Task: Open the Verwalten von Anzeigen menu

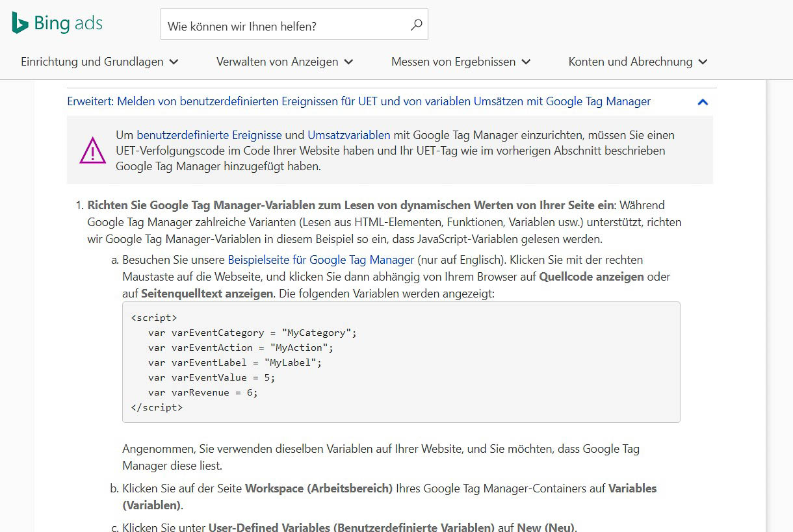Action: point(285,62)
